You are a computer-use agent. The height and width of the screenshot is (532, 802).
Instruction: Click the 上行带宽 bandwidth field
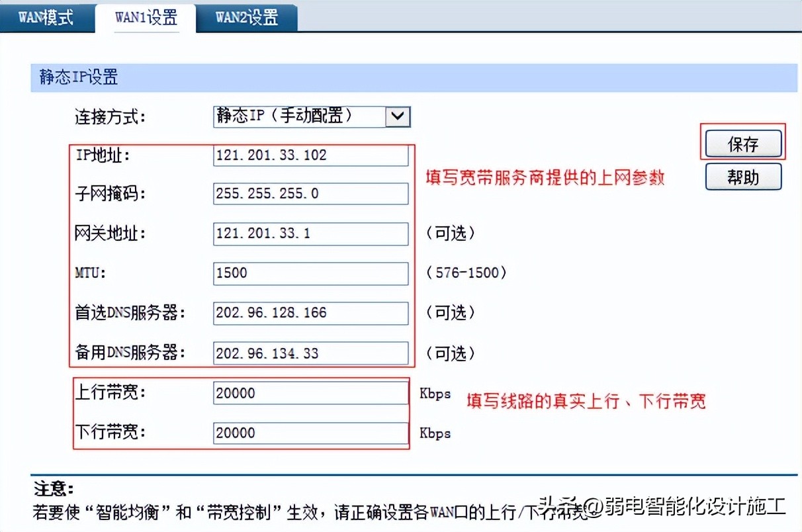tap(310, 393)
